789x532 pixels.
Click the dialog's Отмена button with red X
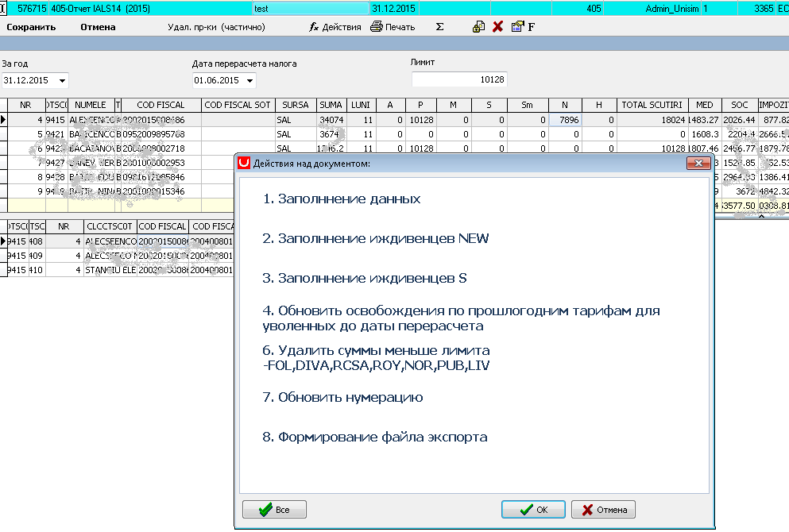[x=603, y=510]
